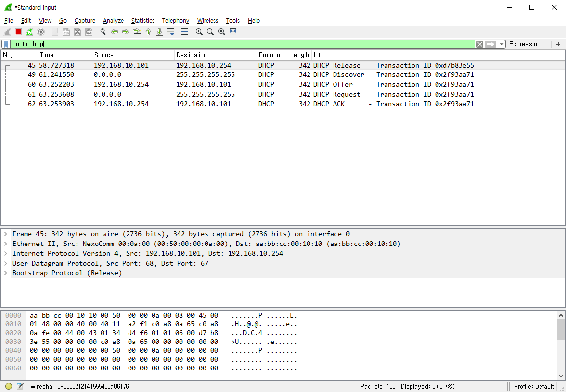
Task: Open the Telephony menu
Action: [x=176, y=21]
